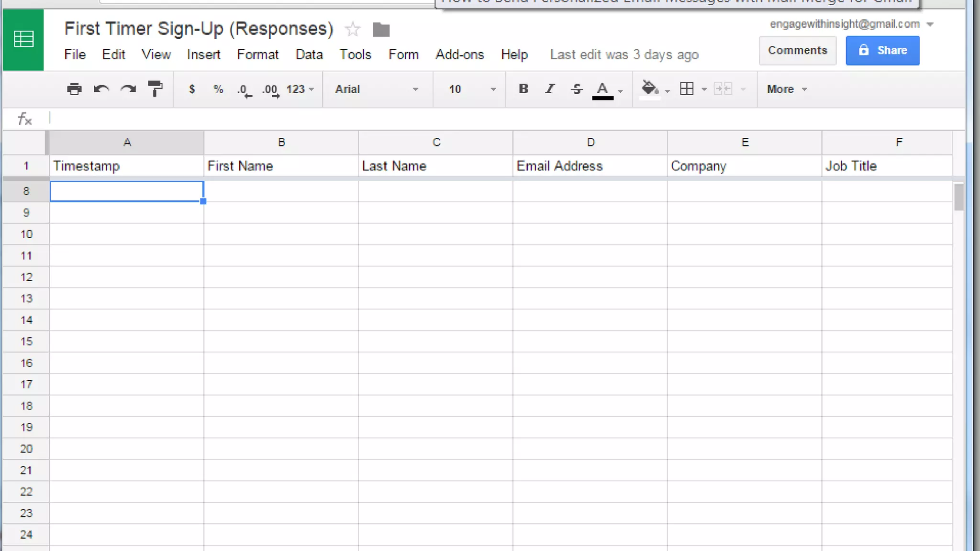Screen dimensions: 980x551
Task: Open the Arial font dropdown
Action: (x=377, y=89)
